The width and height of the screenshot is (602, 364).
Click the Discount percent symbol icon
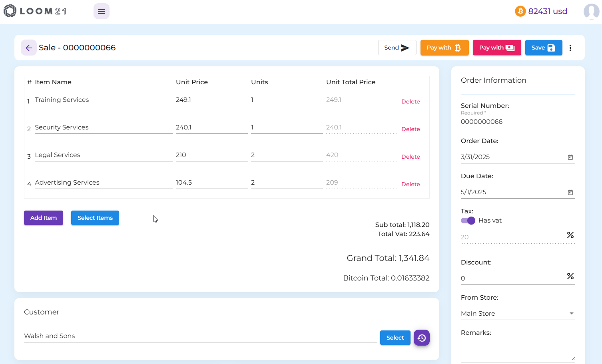click(570, 276)
